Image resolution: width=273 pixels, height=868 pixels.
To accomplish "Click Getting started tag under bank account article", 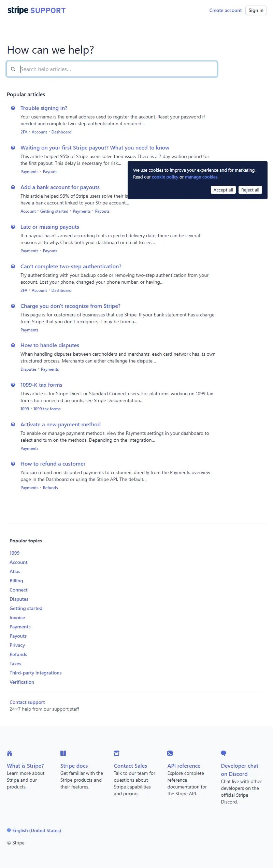I will 54,211.
